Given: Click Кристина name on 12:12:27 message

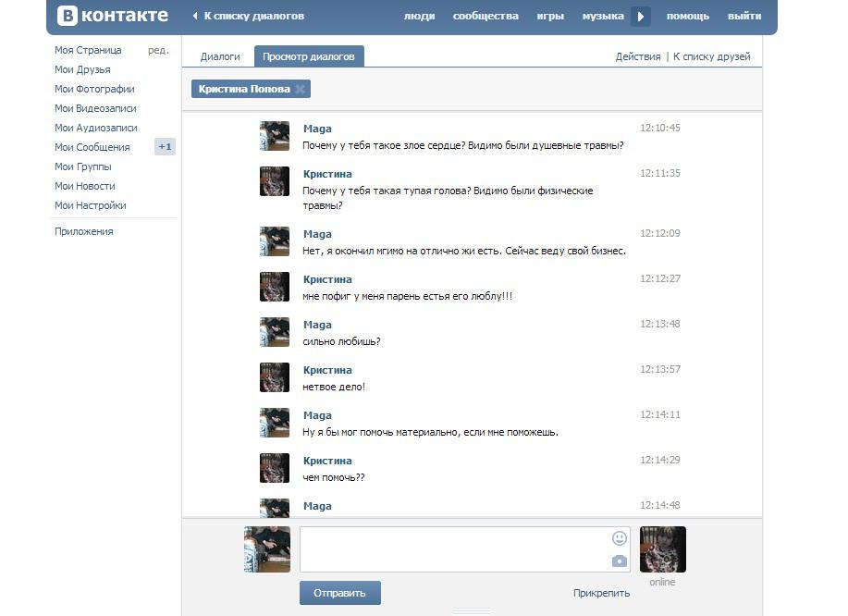Looking at the screenshot, I should [x=327, y=279].
